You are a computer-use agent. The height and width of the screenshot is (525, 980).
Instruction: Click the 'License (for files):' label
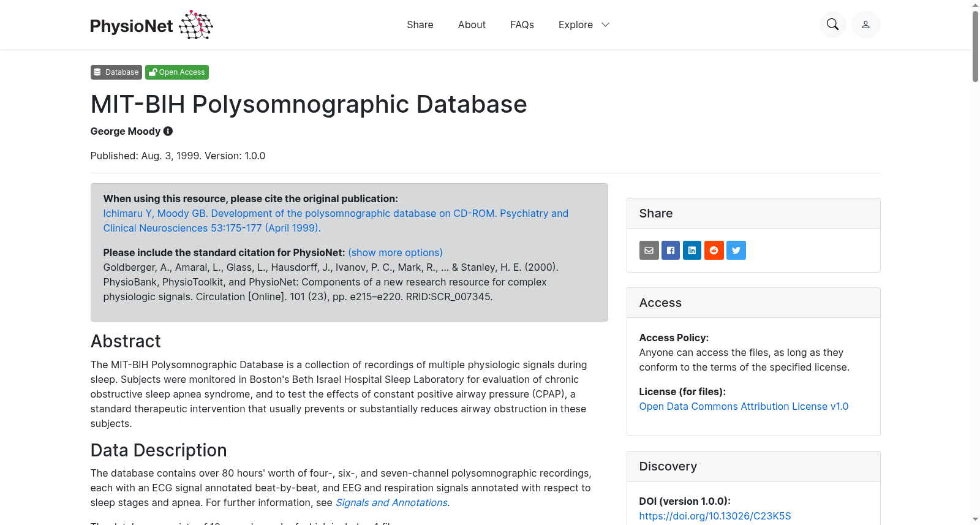pyautogui.click(x=682, y=391)
